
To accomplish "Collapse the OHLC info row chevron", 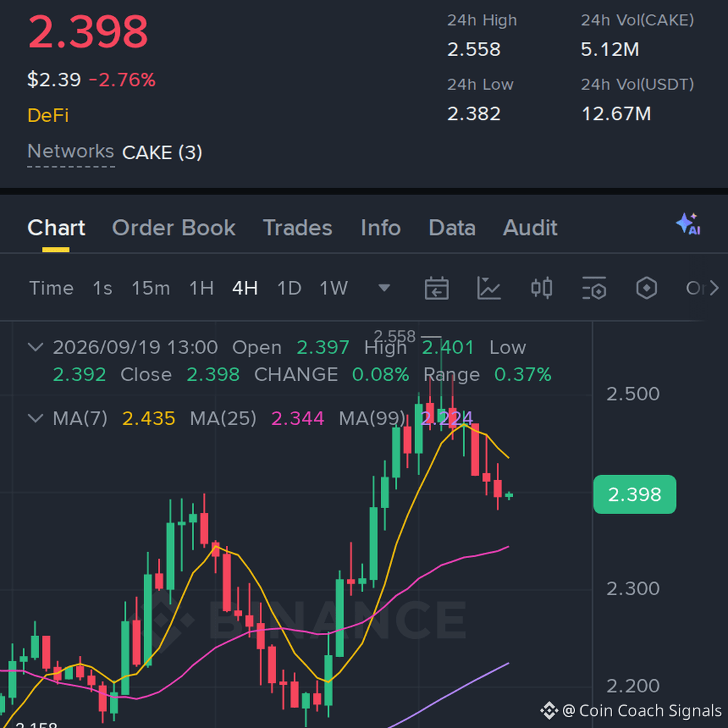I will click(x=36, y=347).
